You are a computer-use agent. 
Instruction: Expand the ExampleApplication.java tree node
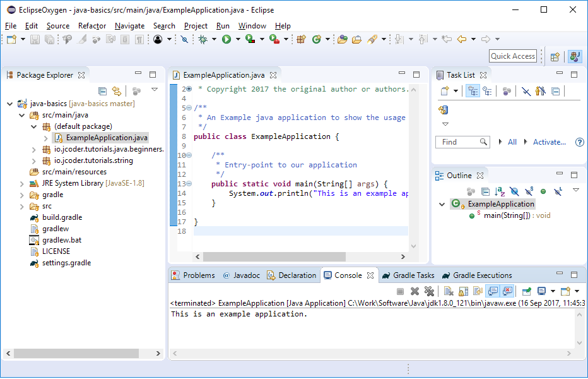pyautogui.click(x=46, y=138)
